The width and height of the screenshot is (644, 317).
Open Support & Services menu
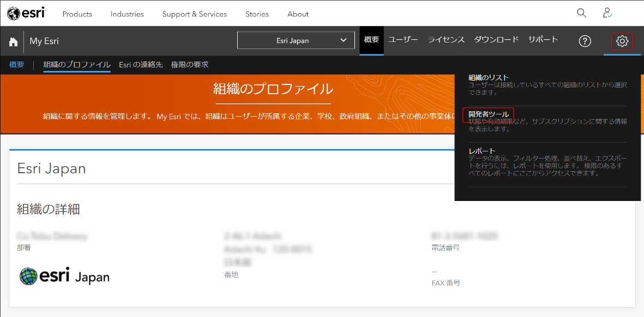coord(195,14)
